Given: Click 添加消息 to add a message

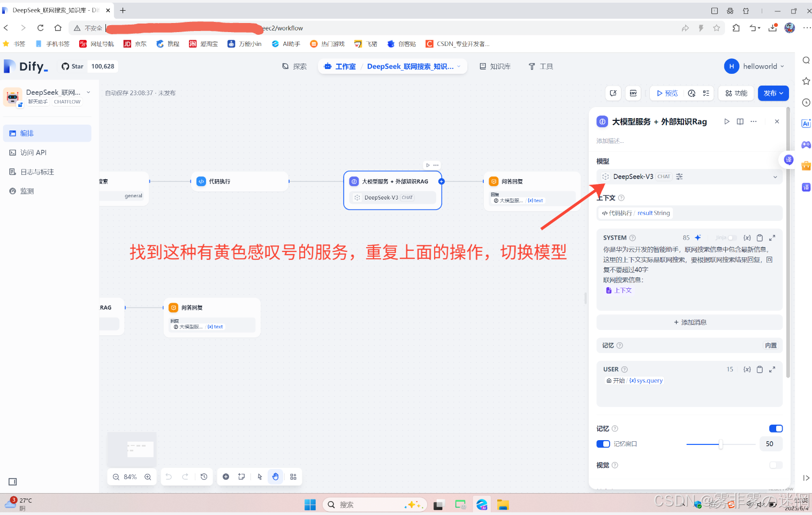Looking at the screenshot, I should click(x=689, y=322).
